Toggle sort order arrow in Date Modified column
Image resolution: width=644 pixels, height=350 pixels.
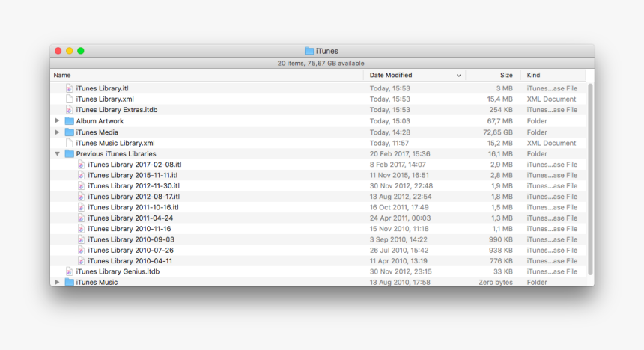pyautogui.click(x=458, y=76)
